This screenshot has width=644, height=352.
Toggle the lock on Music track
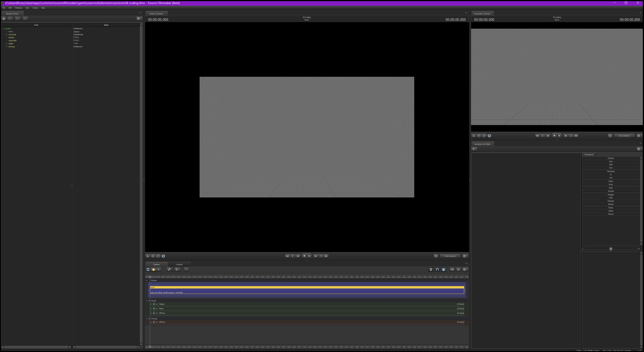coord(154,309)
